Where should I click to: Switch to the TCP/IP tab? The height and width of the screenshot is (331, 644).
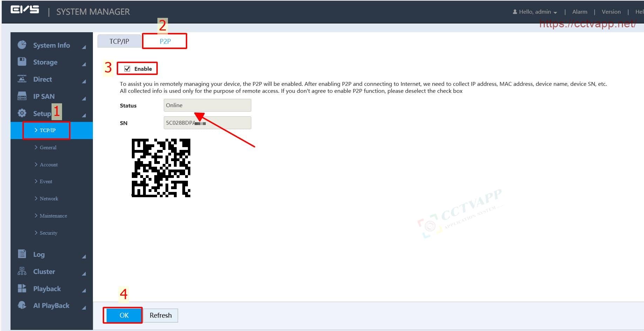[119, 41]
